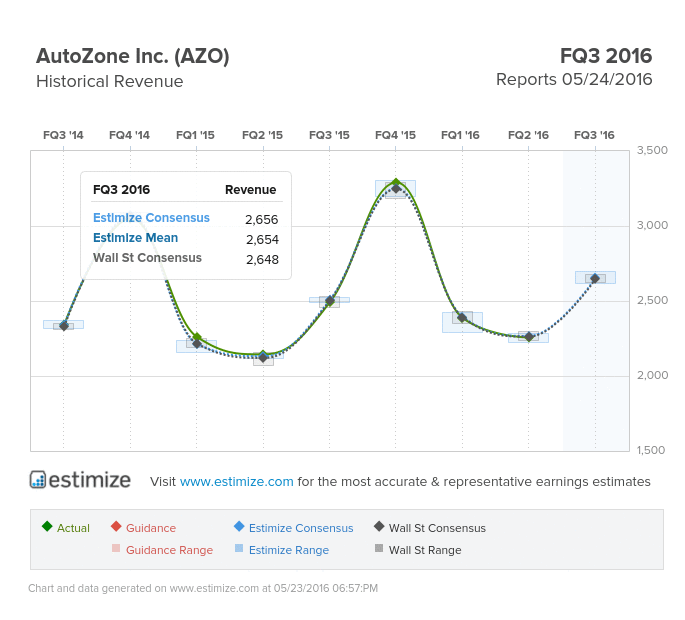Click the FQ3 '16 axis label
The width and height of the screenshot is (685, 620).
595,135
